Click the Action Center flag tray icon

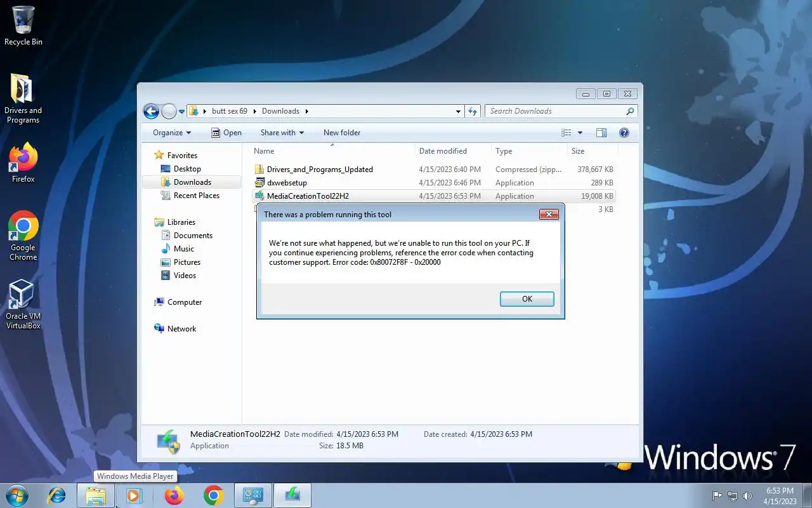[x=717, y=495]
